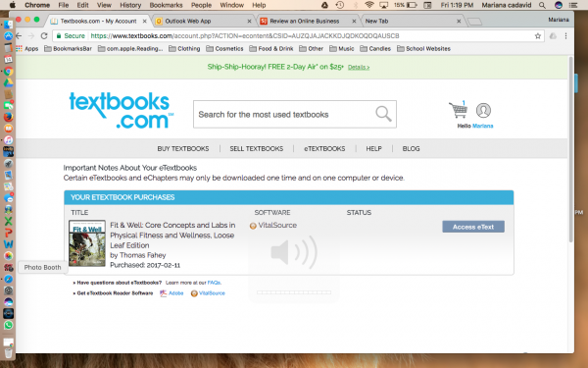Click the Access eText button

coord(473,227)
